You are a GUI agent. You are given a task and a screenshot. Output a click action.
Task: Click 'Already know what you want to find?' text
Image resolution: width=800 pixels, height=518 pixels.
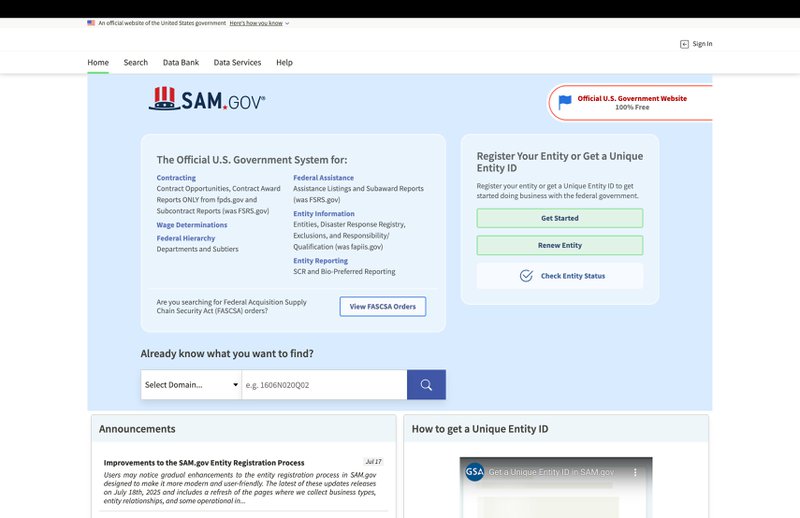click(x=227, y=354)
